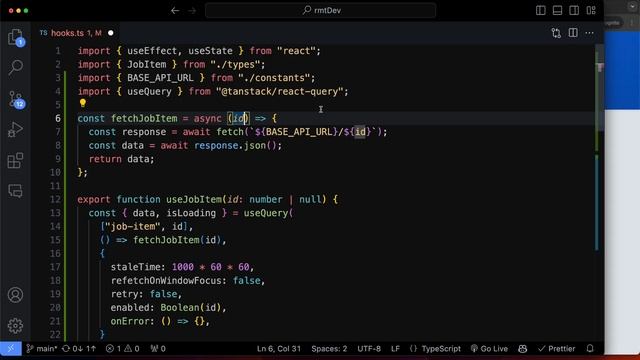Click the main* branch in status bar
The image size is (640, 360).
(42, 349)
